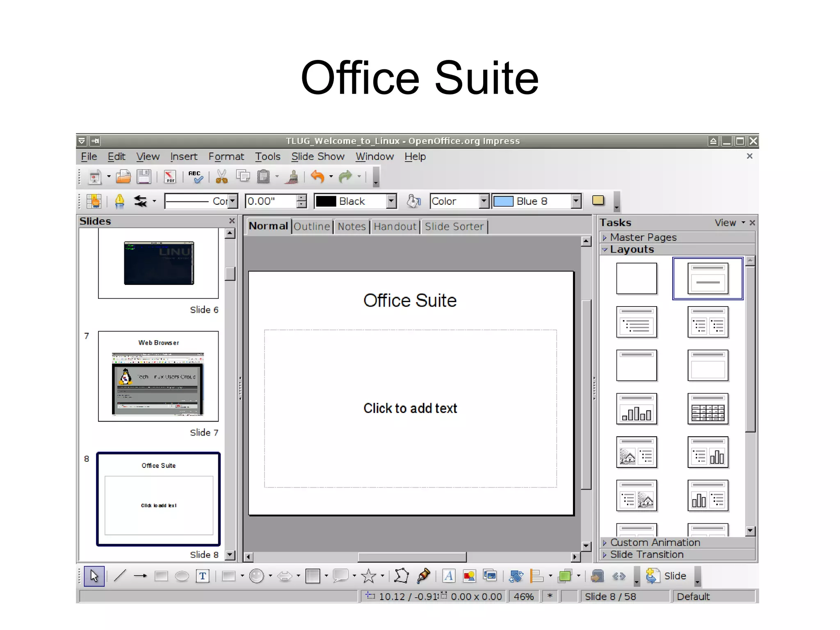Image resolution: width=840 pixels, height=630 pixels.
Task: Select the Line drawing tool
Action: tap(120, 576)
